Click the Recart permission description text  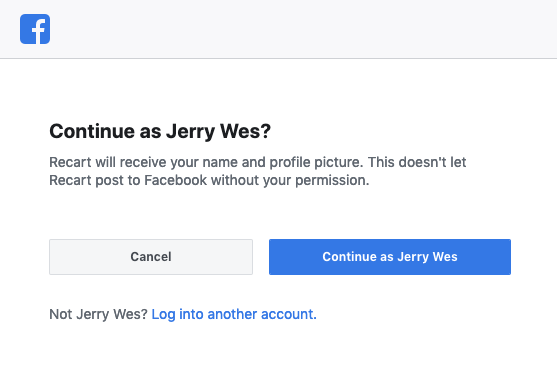(258, 171)
